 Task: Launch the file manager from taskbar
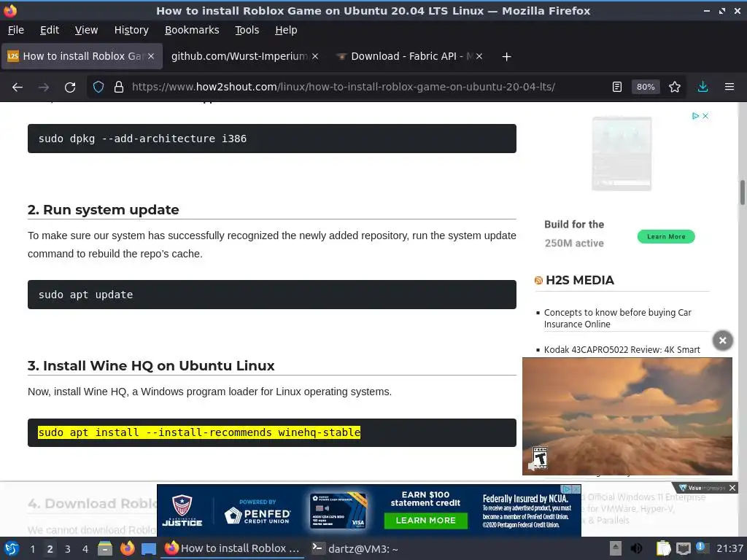(x=105, y=548)
